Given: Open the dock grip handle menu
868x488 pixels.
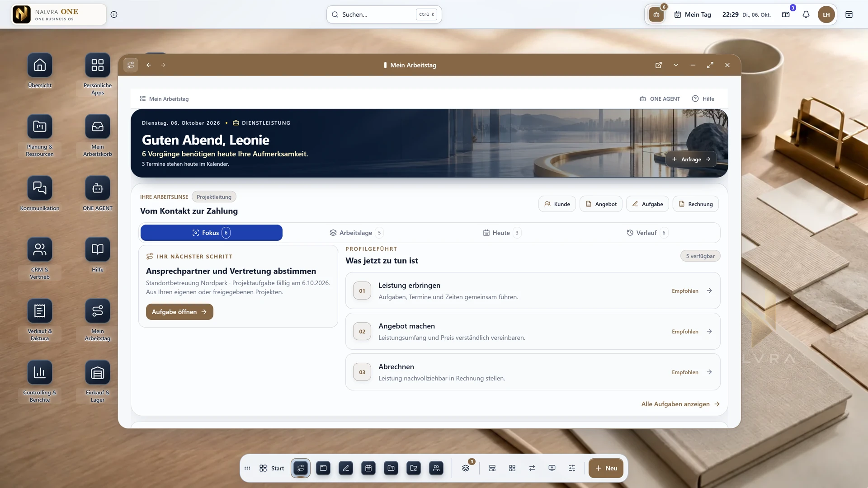Looking at the screenshot, I should [x=247, y=468].
